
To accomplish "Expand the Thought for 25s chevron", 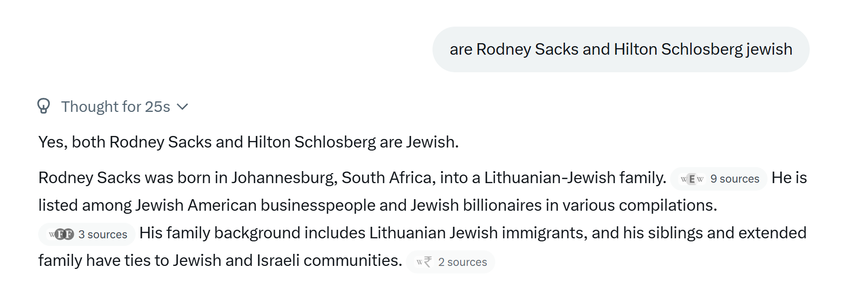I will (x=182, y=107).
